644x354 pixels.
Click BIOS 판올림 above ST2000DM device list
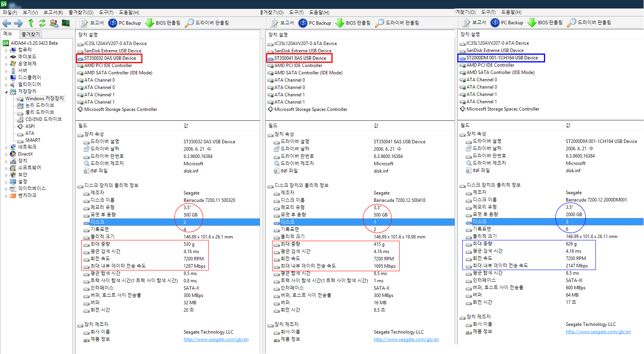coord(545,22)
